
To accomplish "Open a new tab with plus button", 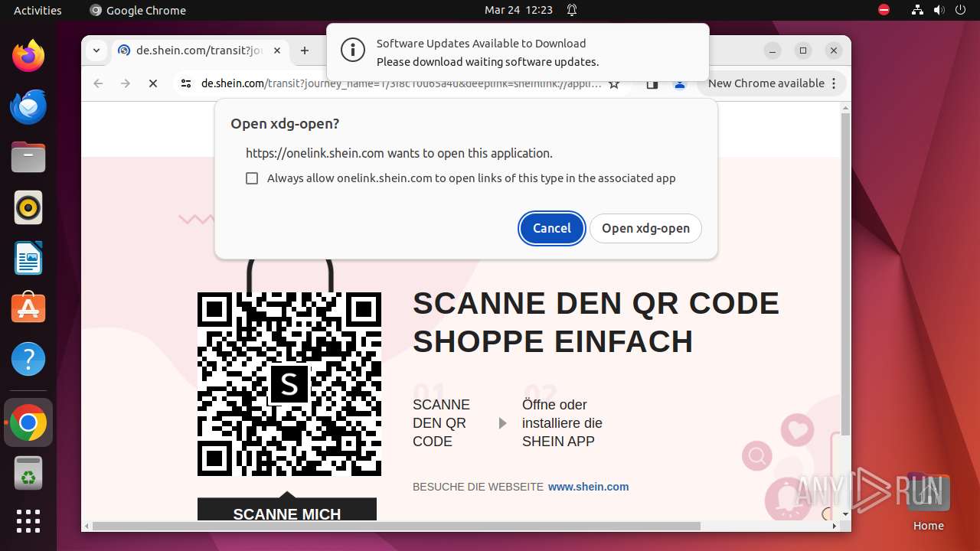I will pos(305,51).
